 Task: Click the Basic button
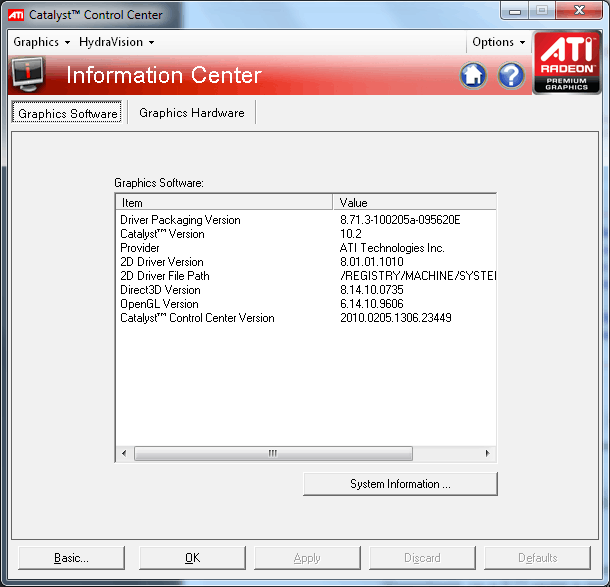71,558
